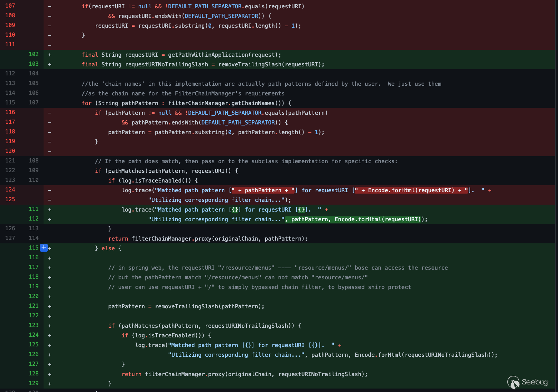Viewport: 558px width, 392px height.
Task: Click the line 'if (pathMatches(pathPattern, requestURINoTrailingSlash)) {'
Action: [x=205, y=326]
